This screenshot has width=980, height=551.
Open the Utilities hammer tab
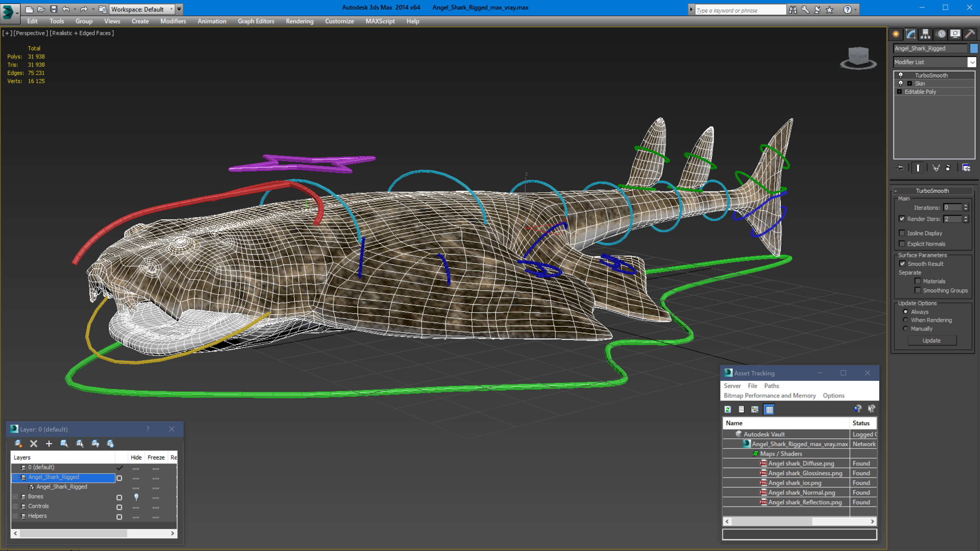(970, 34)
